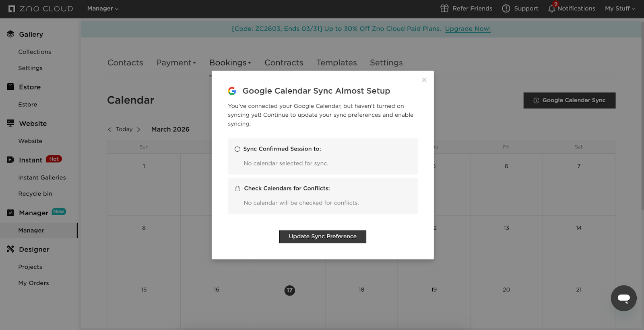This screenshot has width=644, height=330.
Task: Click the Gallery layers icon in sidebar
Action: tap(10, 34)
